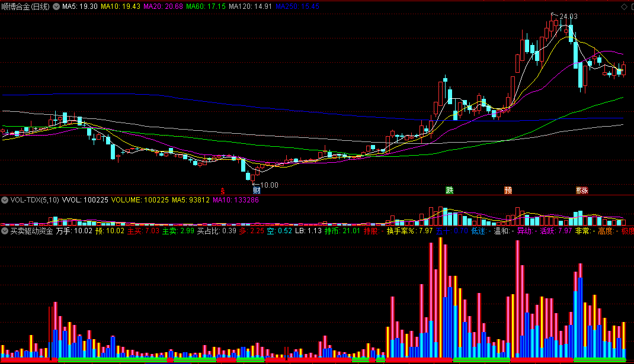Click the 万手: 10.02 value

pos(74,231)
